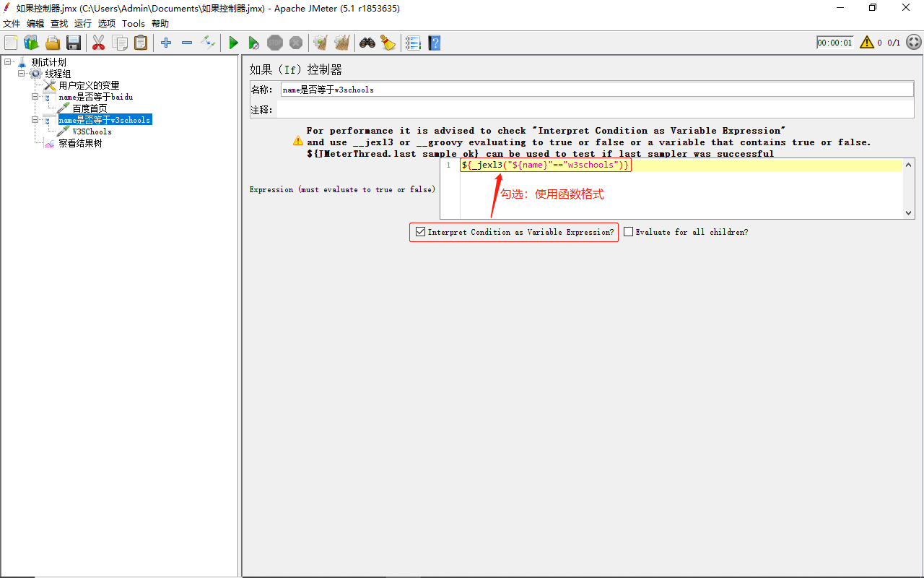Screen dimensions: 924x578
Task: Select W3SChools sampler in tree
Action: (x=92, y=131)
